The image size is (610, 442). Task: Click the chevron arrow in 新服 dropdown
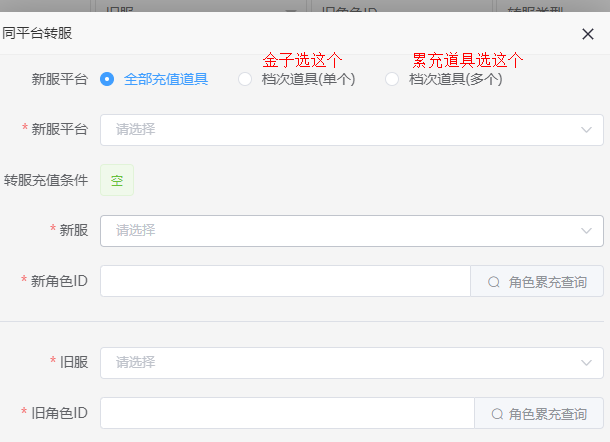[x=586, y=230]
